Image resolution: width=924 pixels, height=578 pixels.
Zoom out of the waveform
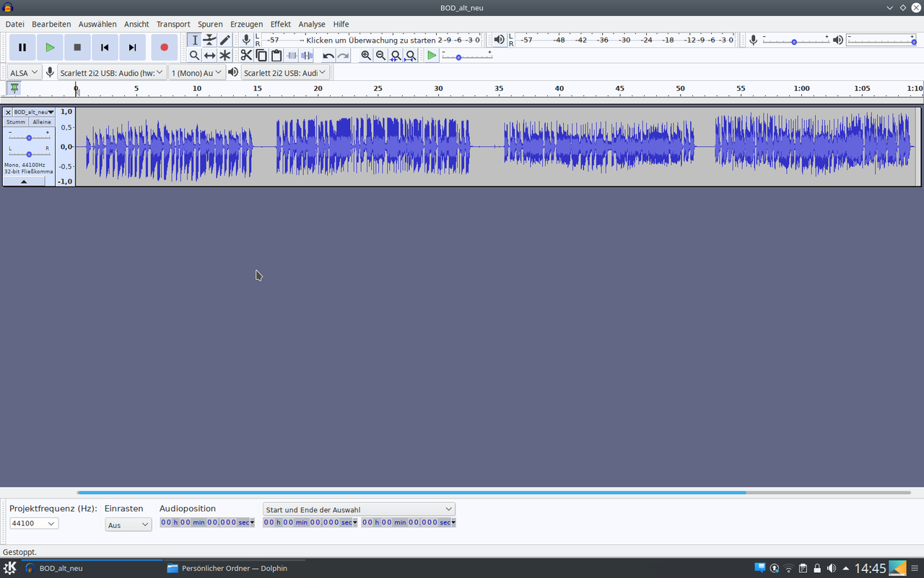380,56
